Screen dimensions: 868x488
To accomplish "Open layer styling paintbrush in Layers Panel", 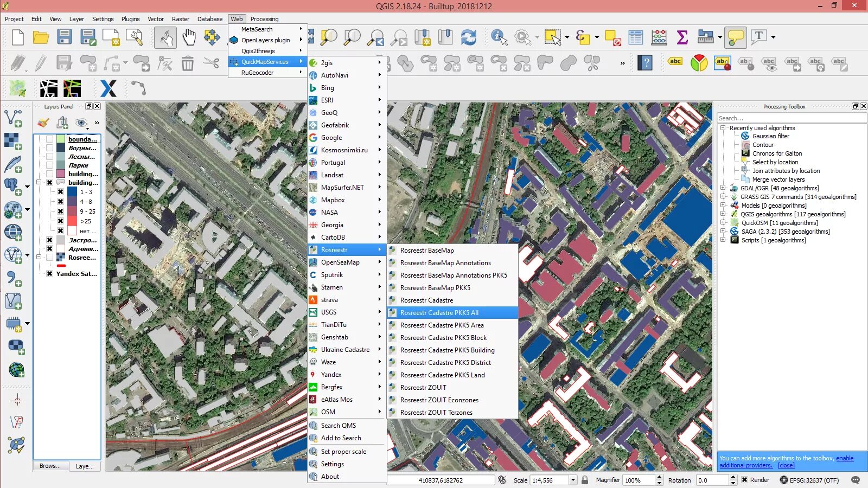I will 43,123.
